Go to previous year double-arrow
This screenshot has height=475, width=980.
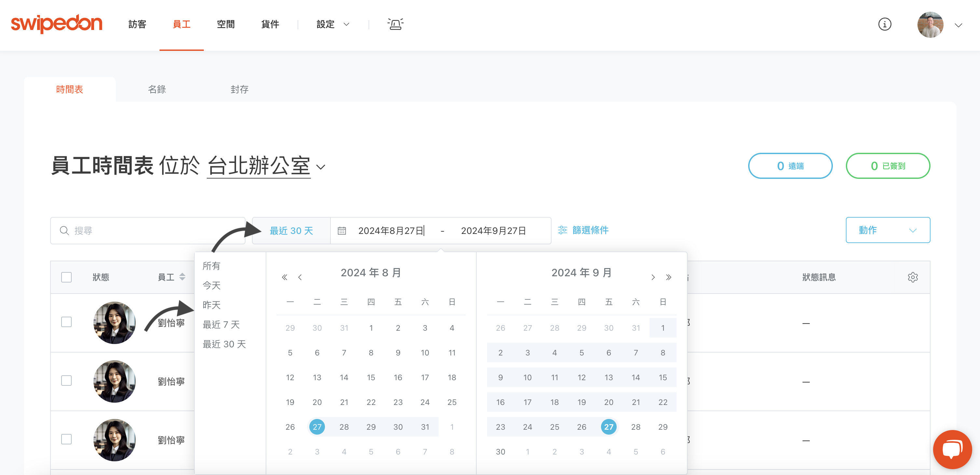click(285, 278)
